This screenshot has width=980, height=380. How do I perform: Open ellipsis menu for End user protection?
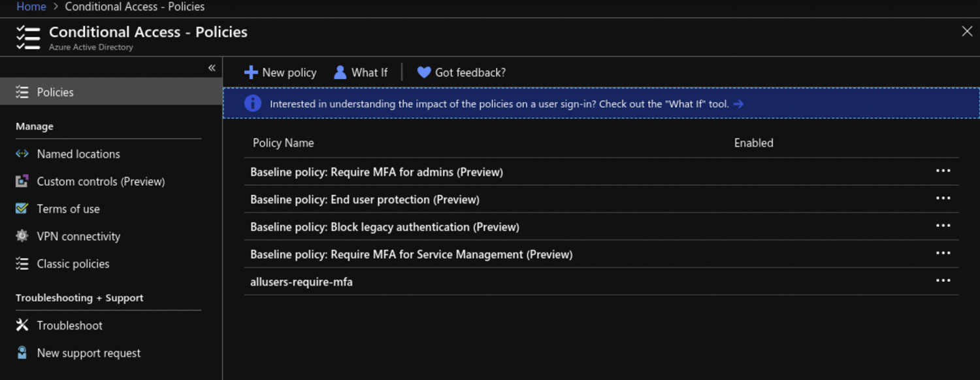click(x=943, y=198)
